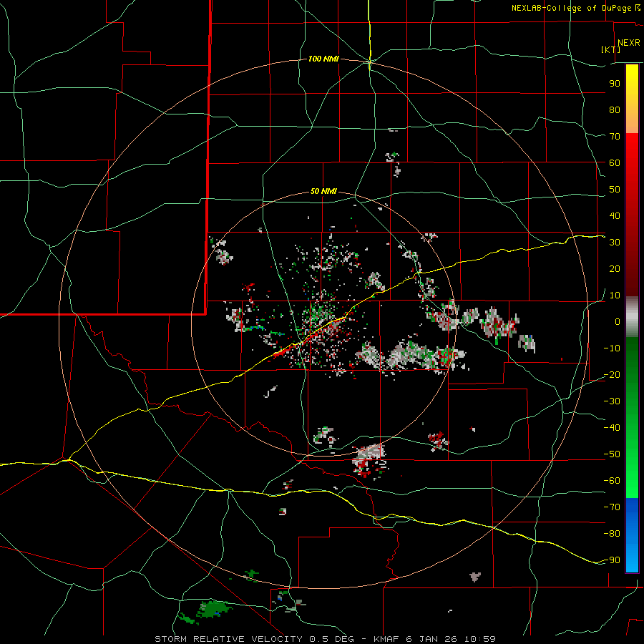Screen dimensions: 644x644
Task: Click the "[KT]" units label
Action: pos(611,49)
